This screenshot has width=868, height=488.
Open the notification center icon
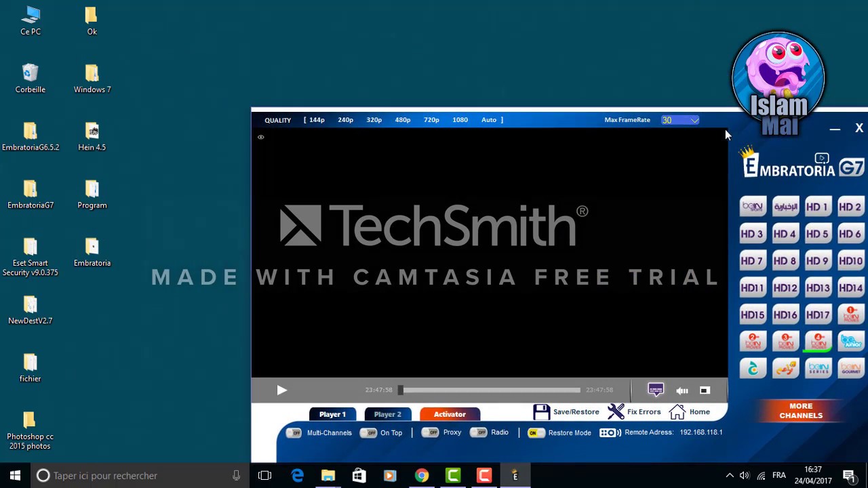tap(849, 476)
